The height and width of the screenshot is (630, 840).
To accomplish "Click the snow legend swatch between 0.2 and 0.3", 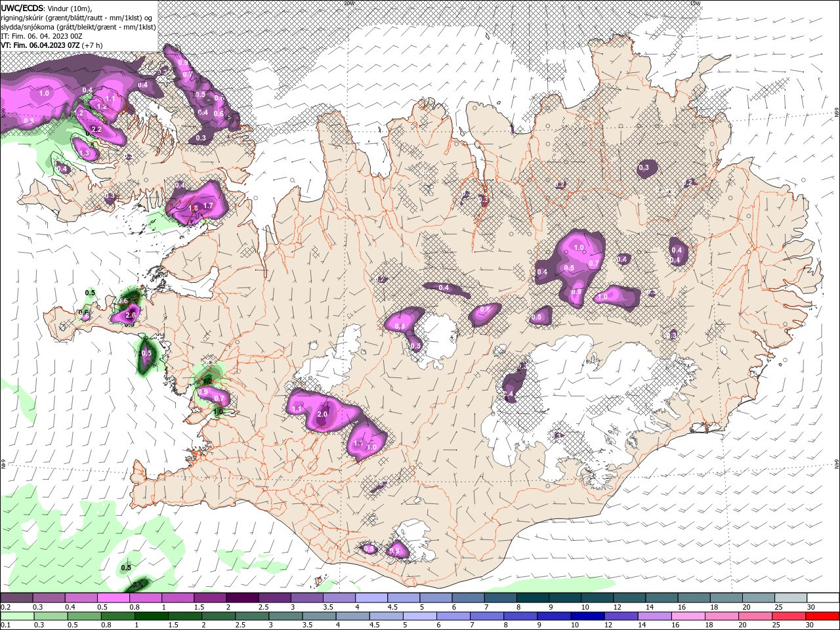I will pyautogui.click(x=16, y=598).
